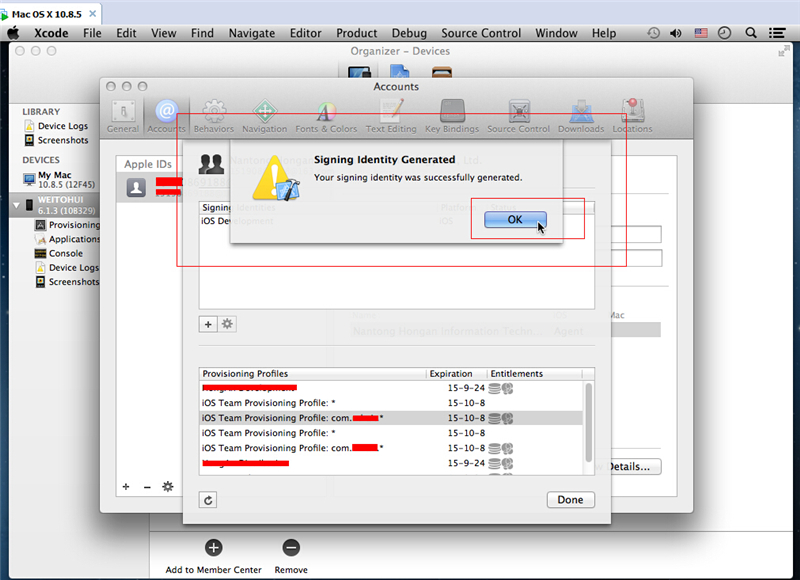Open Key Bindings preferences tab

click(x=452, y=117)
